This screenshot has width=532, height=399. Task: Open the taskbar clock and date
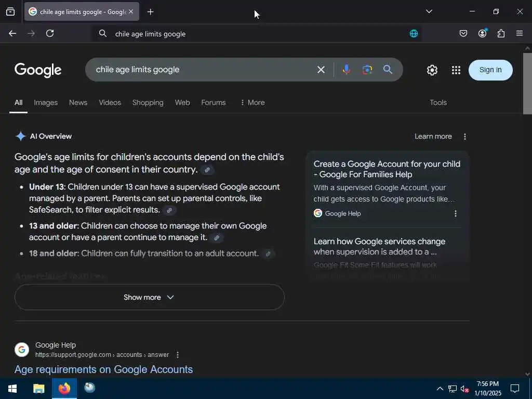click(x=487, y=389)
